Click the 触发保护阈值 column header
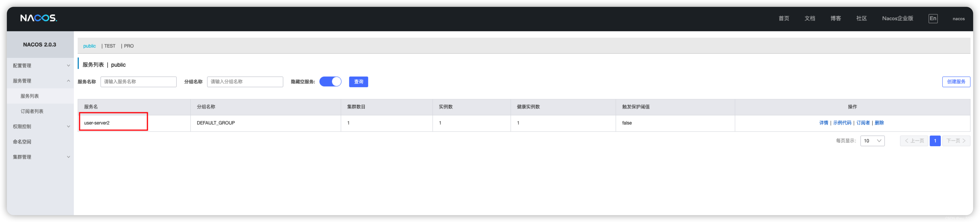980x222 pixels. [675, 107]
